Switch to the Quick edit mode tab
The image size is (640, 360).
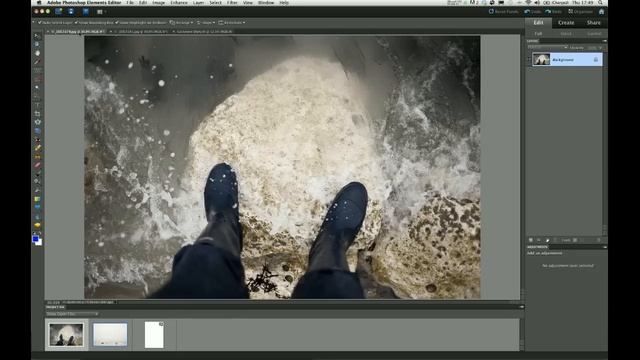coord(566,33)
